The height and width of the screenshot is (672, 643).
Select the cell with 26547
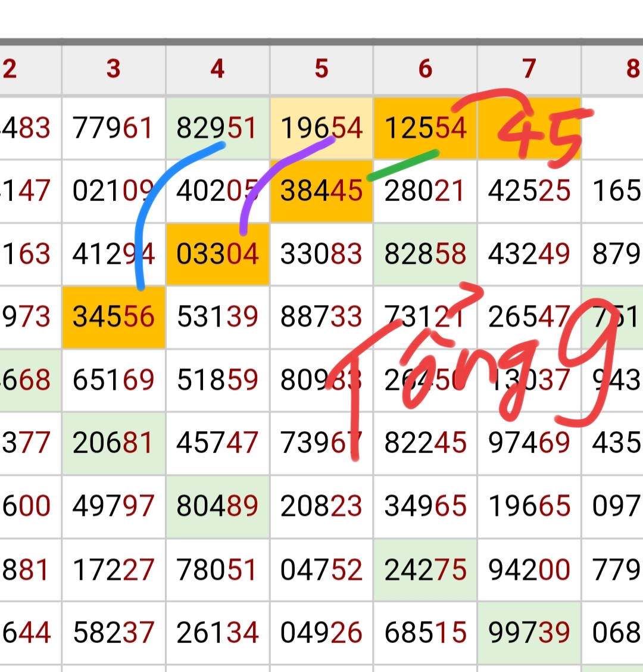(529, 317)
